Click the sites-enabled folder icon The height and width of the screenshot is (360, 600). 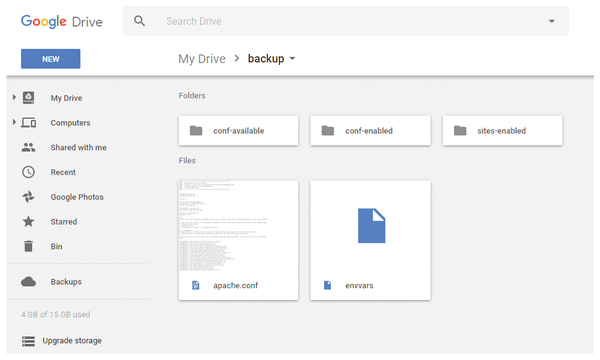(460, 131)
